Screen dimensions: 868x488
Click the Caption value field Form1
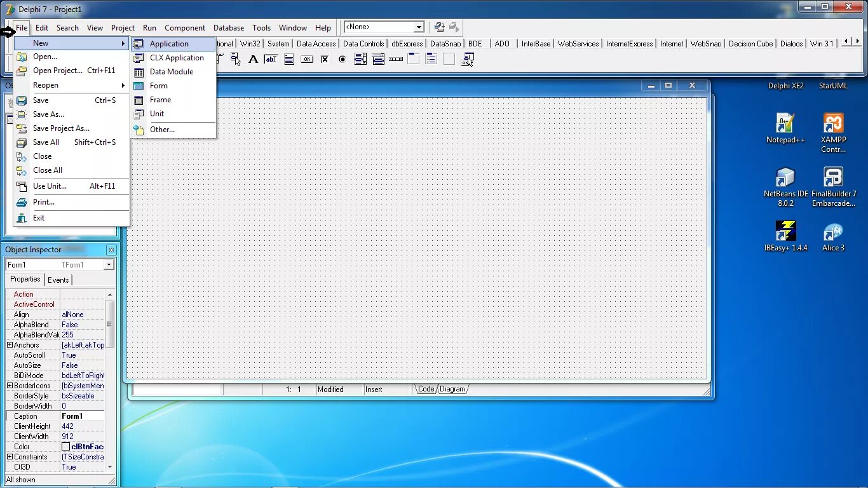[83, 416]
